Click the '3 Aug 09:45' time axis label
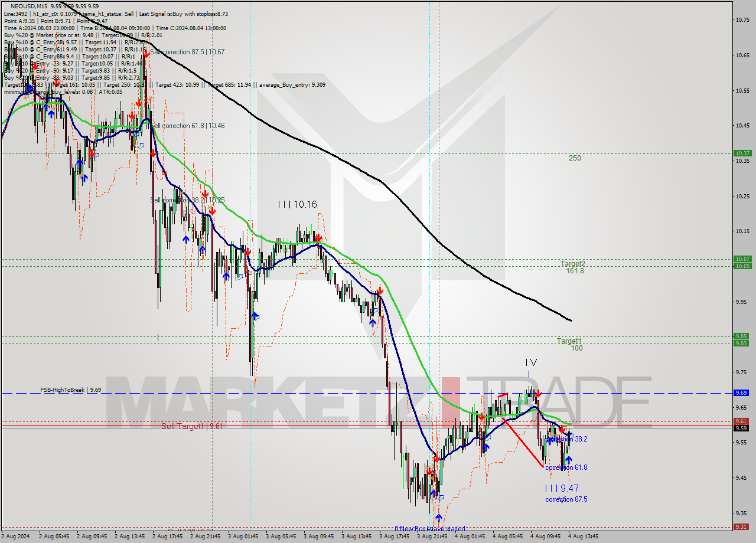This screenshot has height=543, width=756. (x=319, y=537)
